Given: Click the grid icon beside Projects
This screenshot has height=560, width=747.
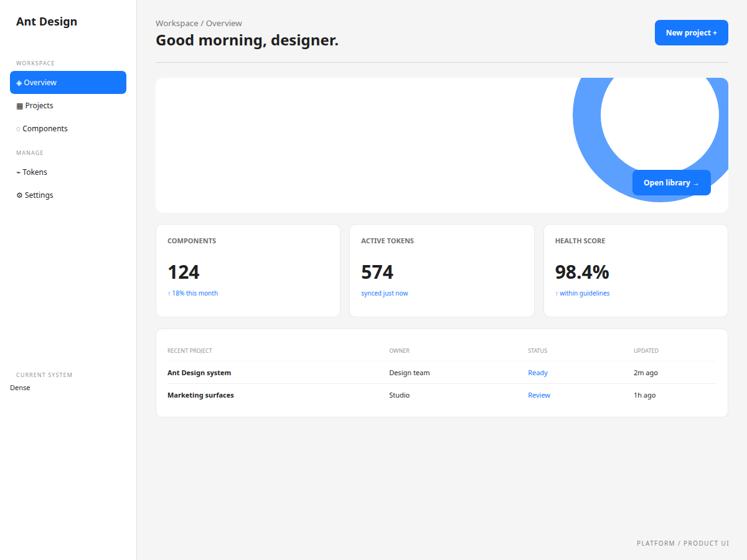Looking at the screenshot, I should [19, 106].
